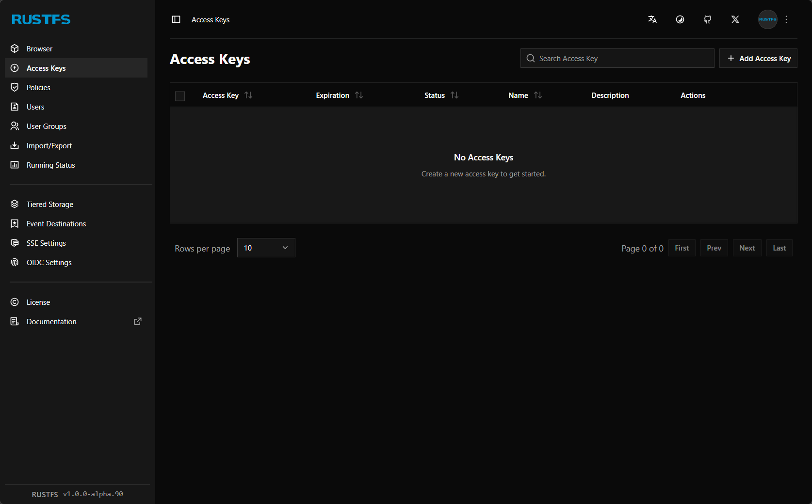Open User Groups page
The height and width of the screenshot is (504, 812).
tap(76, 126)
